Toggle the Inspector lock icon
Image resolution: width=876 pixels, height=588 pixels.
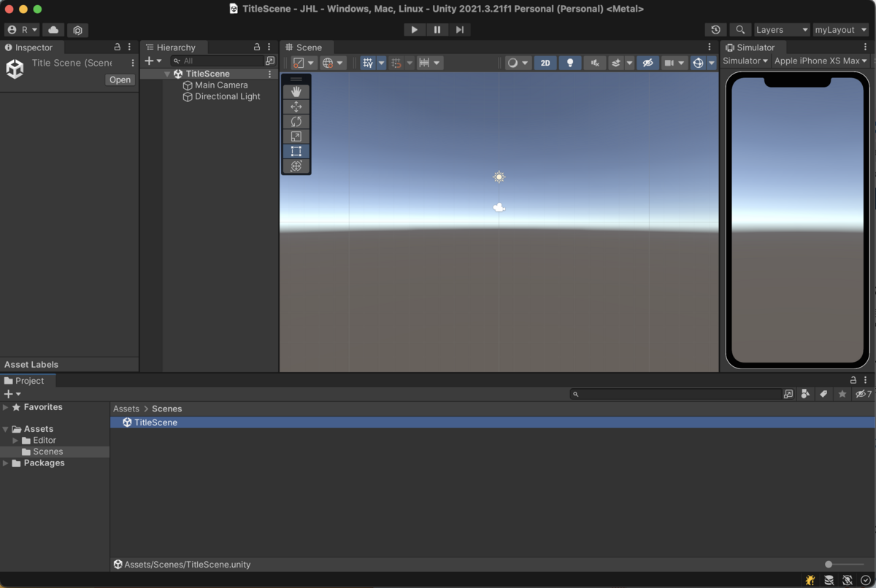tap(117, 47)
